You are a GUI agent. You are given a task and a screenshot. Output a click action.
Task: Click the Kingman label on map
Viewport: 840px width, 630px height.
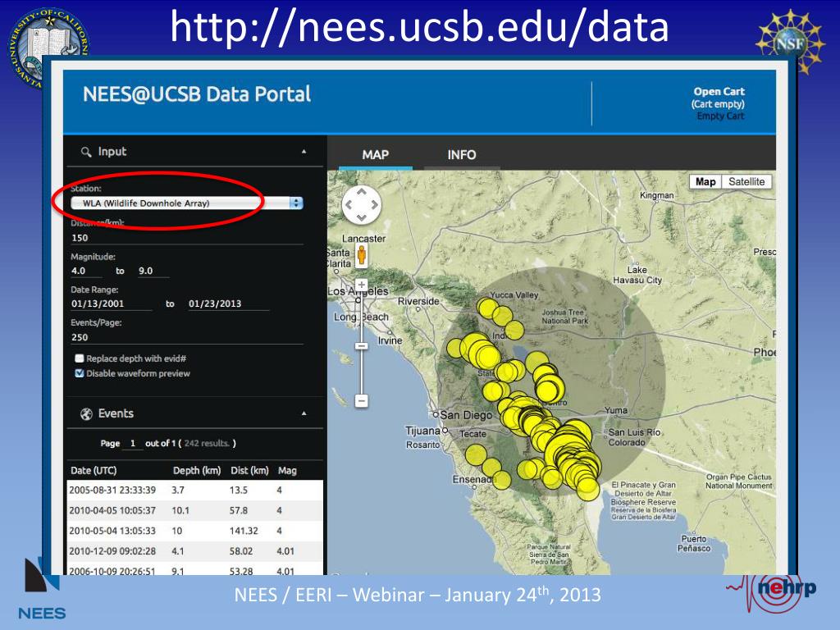[x=657, y=195]
